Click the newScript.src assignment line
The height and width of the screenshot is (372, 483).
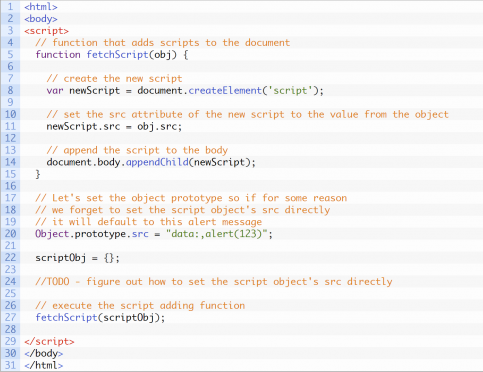pyautogui.click(x=114, y=126)
